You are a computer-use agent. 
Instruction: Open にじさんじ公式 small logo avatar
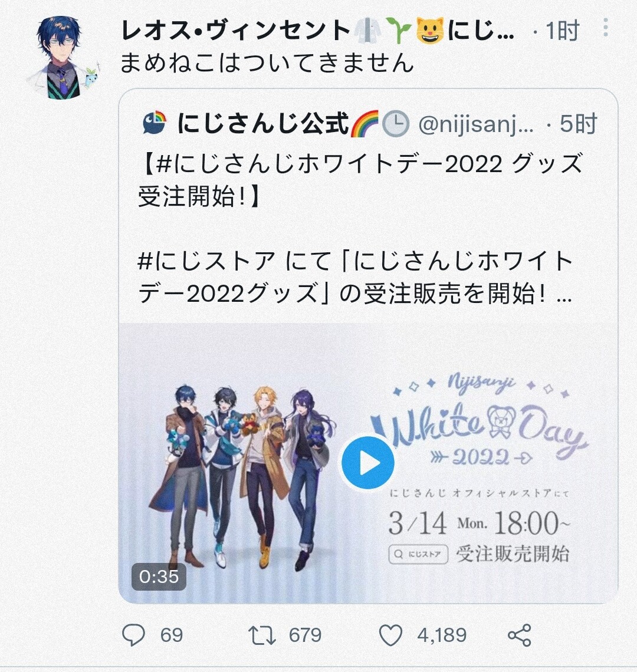[x=155, y=123]
